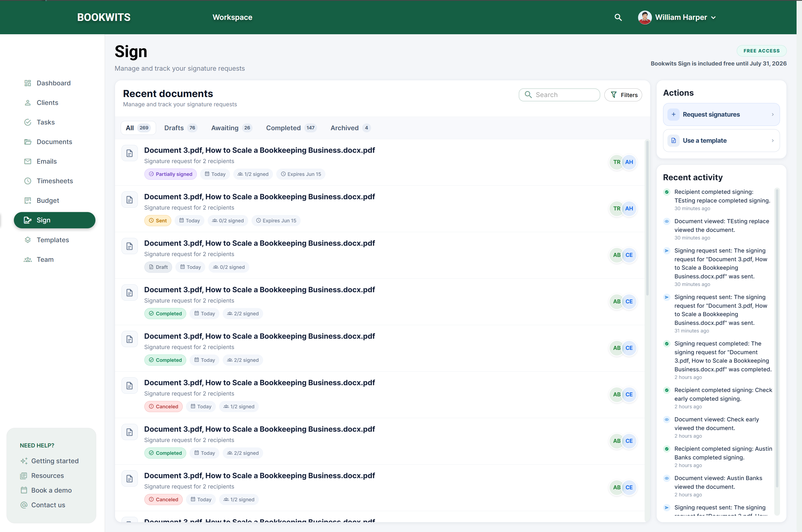Go to the BOOKWITS home logo

pos(104,17)
